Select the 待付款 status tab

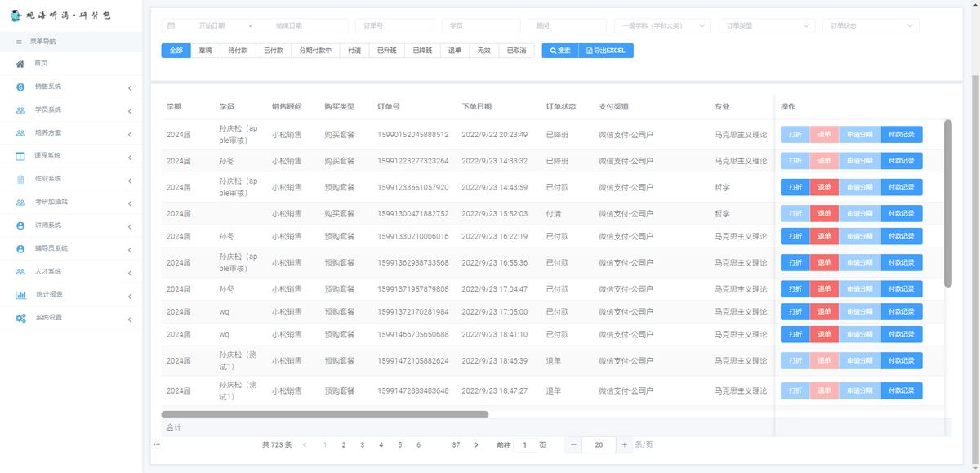[x=238, y=51]
